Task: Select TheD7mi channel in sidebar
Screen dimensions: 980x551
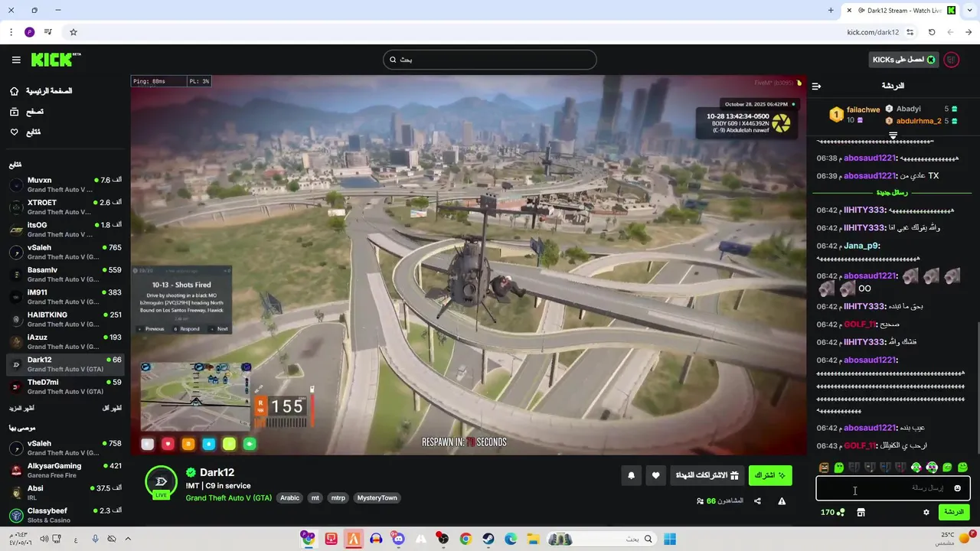Action: point(65,386)
